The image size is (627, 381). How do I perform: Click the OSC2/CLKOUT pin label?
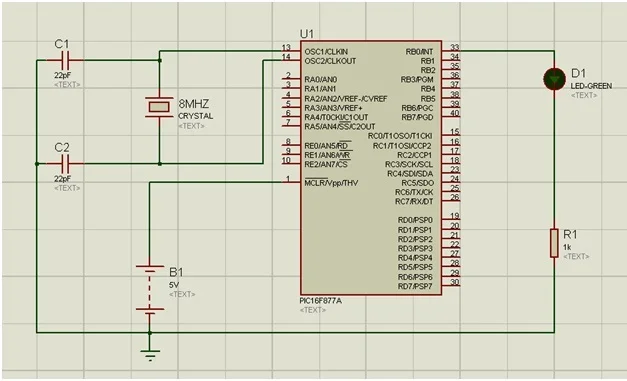coord(330,61)
